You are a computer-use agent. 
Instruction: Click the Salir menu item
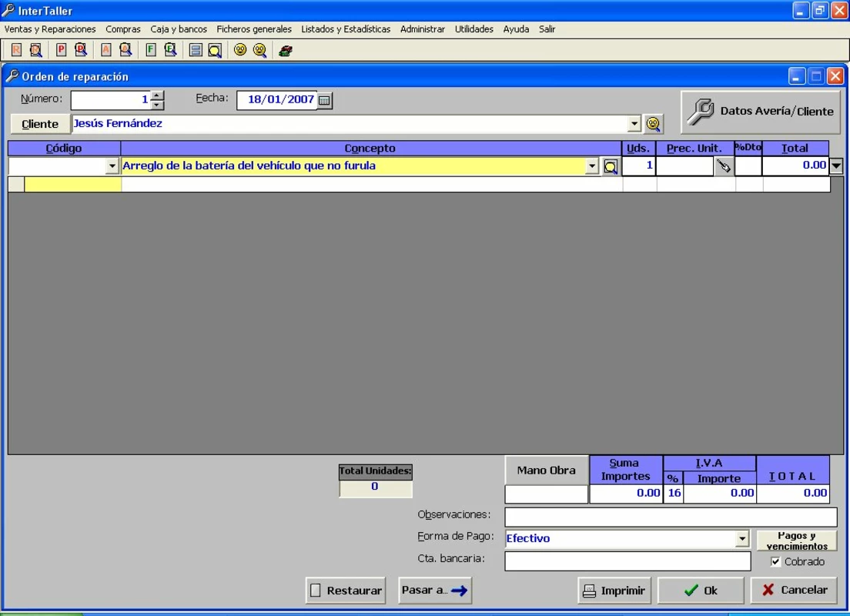pyautogui.click(x=547, y=29)
